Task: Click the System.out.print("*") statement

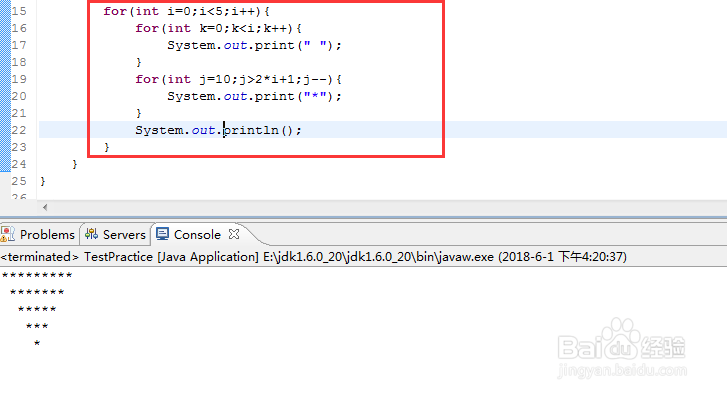Action: pos(254,96)
